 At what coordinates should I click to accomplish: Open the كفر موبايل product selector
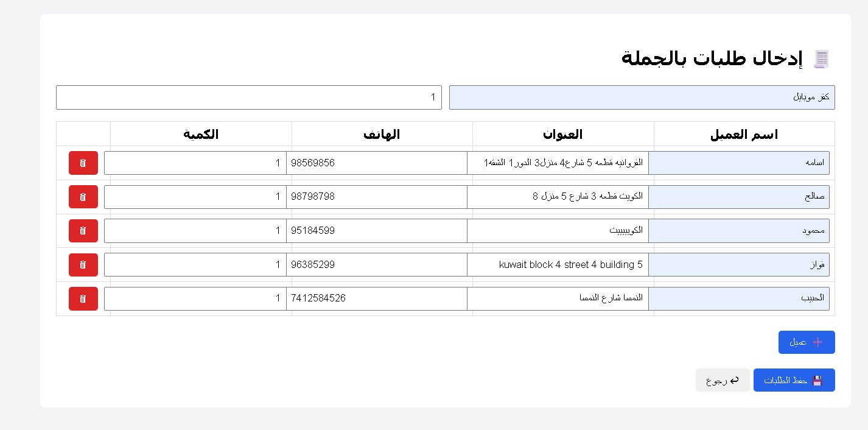(642, 97)
